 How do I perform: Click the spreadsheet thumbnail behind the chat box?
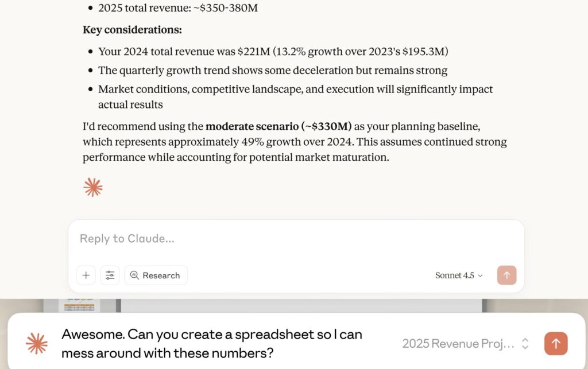click(79, 305)
